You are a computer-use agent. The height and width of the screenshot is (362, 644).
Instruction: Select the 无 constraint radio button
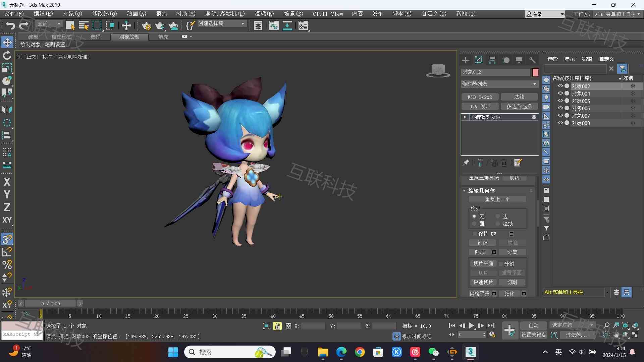pyautogui.click(x=474, y=216)
